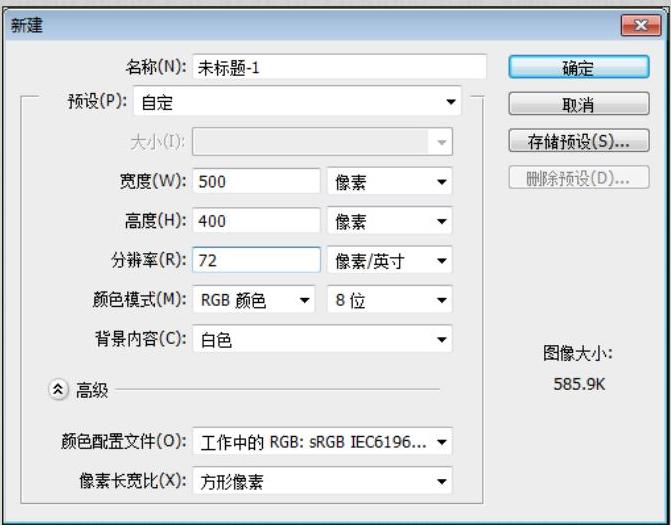Open the 颜色模式 dropdown showing RGB 颜色
This screenshot has width=671, height=525.
[x=254, y=300]
